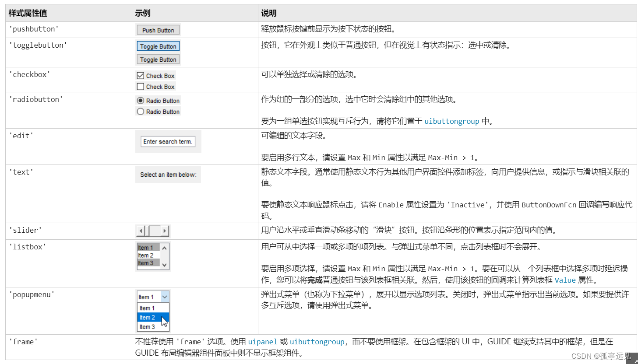Select the filled Radio Button

(x=141, y=101)
